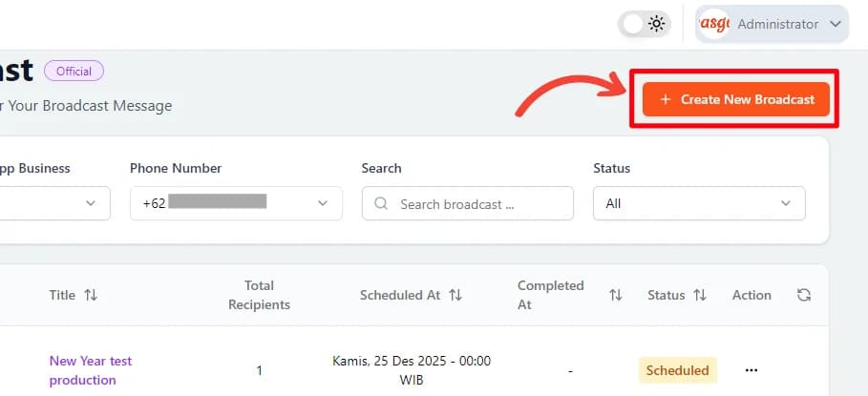Click the Total Recipients column header
Viewport: 868px width, 396px height.
(x=259, y=296)
